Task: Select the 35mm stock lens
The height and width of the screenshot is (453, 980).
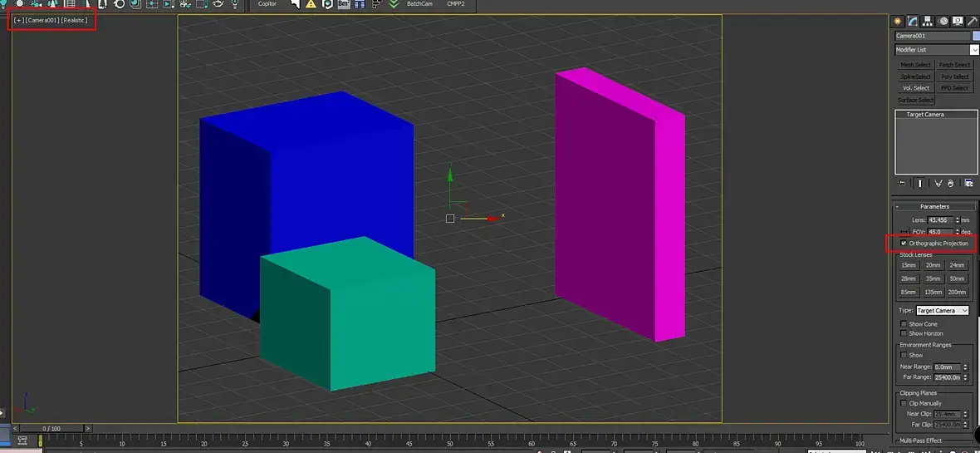Action: (x=933, y=279)
